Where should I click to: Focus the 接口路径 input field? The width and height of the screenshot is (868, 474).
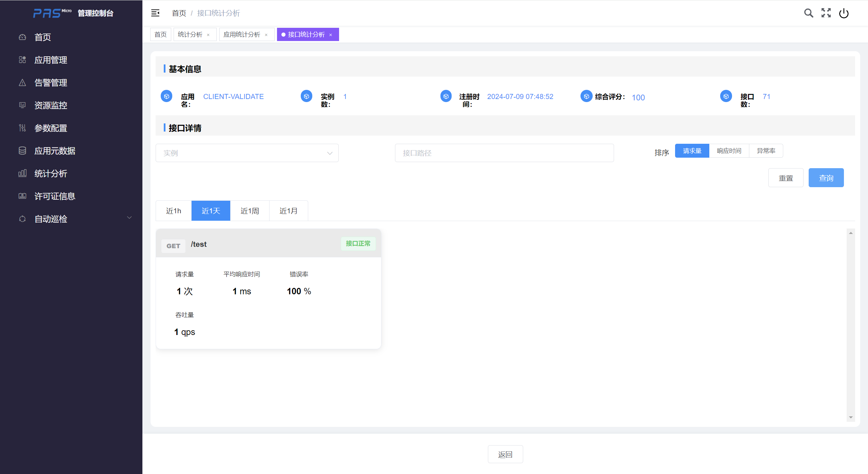504,153
